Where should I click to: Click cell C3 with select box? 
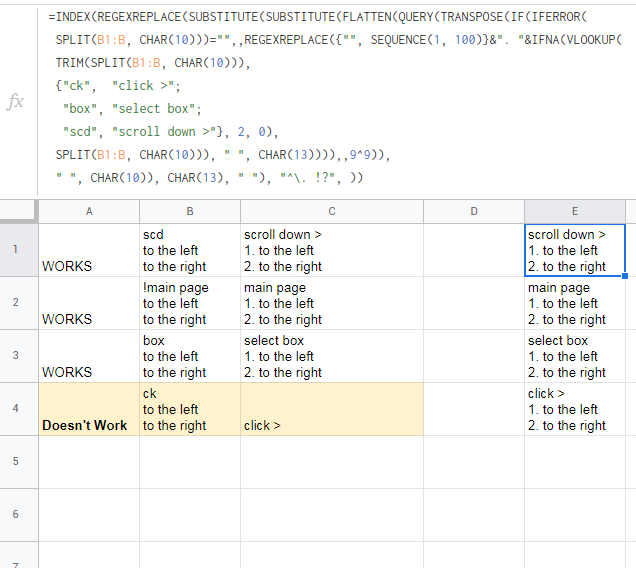click(332, 356)
